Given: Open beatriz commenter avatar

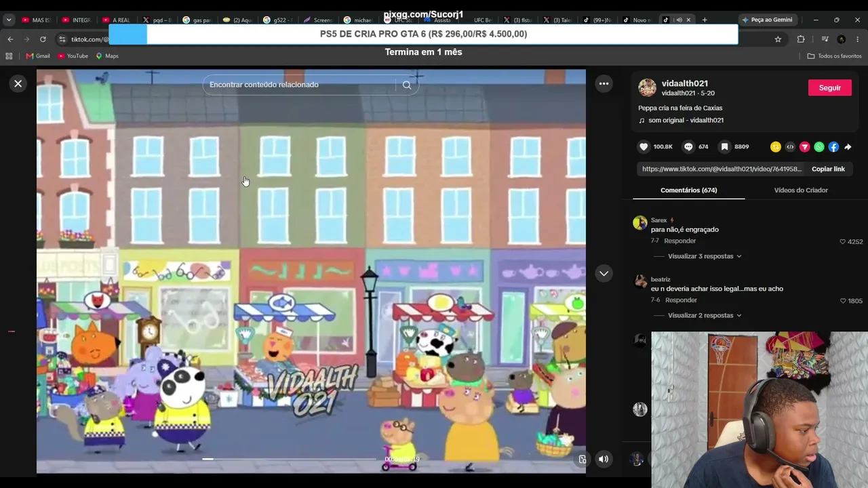Looking at the screenshot, I should (x=639, y=282).
